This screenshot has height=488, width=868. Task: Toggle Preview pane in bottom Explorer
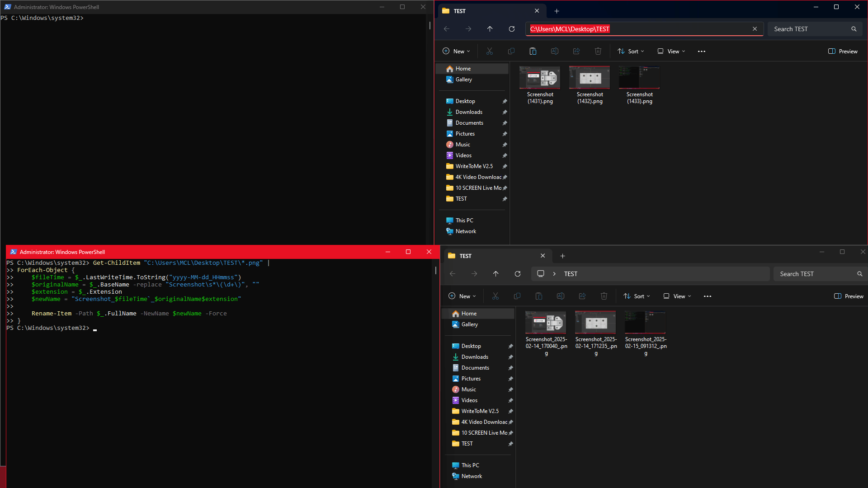click(x=849, y=296)
